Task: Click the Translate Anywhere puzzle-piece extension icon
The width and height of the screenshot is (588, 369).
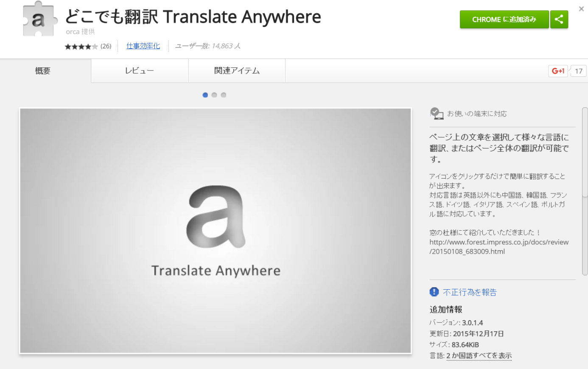Action: click(39, 19)
